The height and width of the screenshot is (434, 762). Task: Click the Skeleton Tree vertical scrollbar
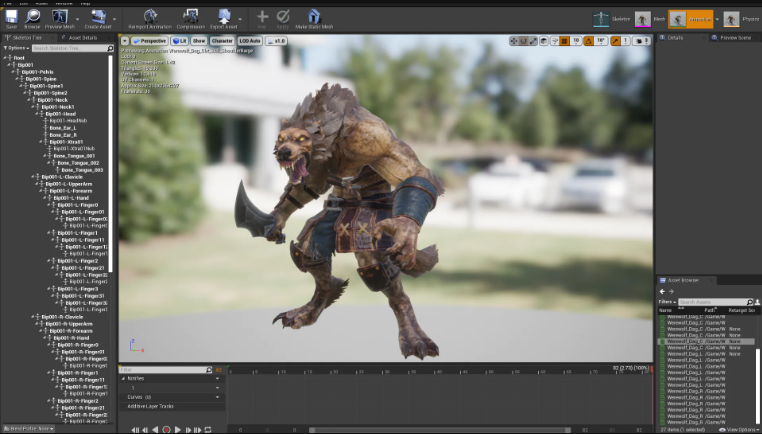[111, 163]
